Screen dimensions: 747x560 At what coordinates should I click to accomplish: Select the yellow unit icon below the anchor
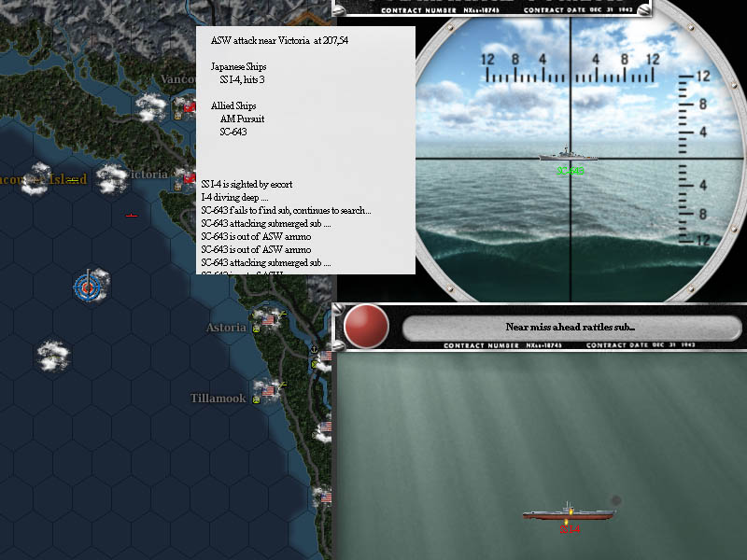[x=314, y=364]
